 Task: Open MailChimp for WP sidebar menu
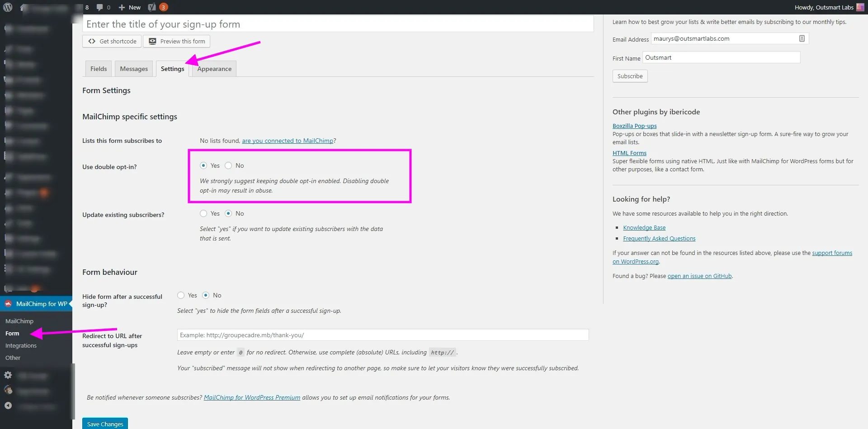pyautogui.click(x=36, y=304)
